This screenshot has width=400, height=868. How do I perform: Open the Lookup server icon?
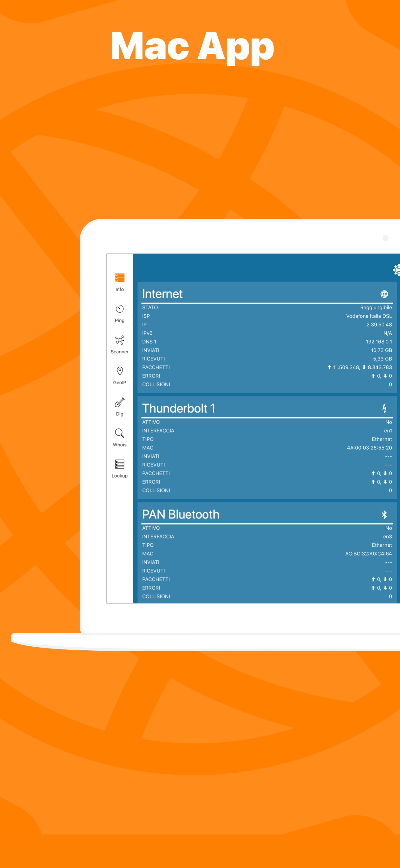click(x=119, y=464)
